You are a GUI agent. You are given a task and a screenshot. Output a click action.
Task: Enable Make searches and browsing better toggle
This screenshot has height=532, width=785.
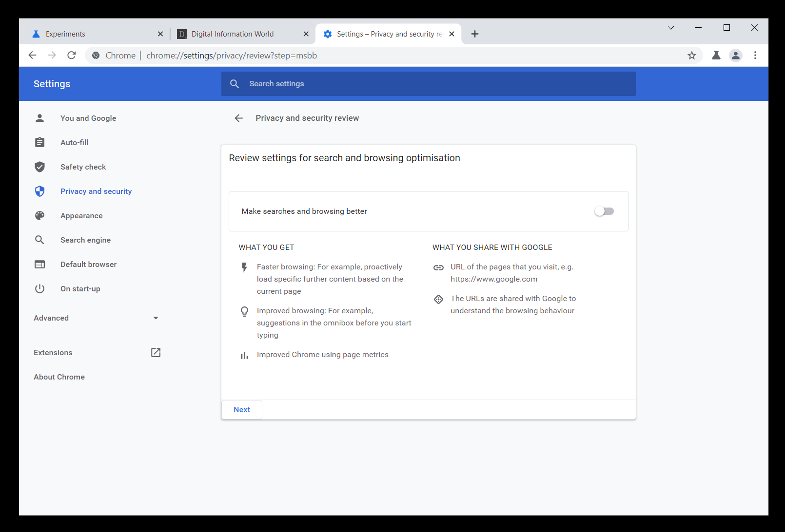[x=604, y=211]
